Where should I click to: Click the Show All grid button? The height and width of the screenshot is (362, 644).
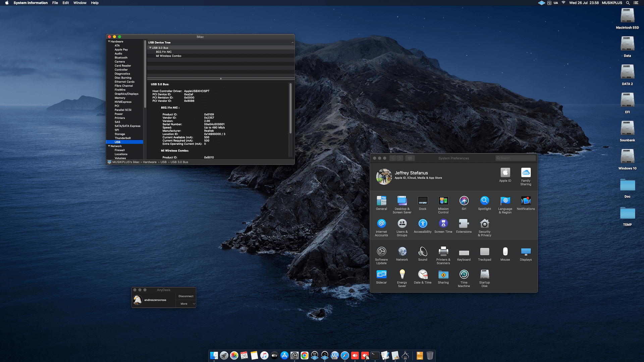(410, 158)
